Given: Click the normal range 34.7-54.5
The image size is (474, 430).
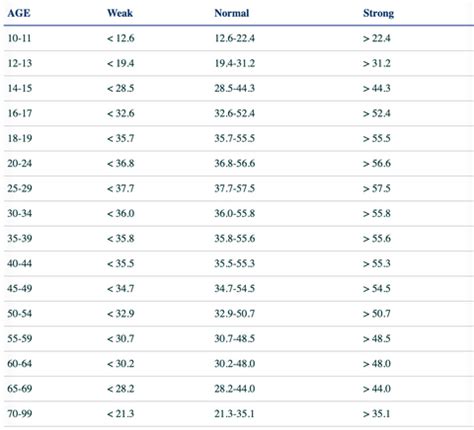Looking at the screenshot, I should point(235,288).
